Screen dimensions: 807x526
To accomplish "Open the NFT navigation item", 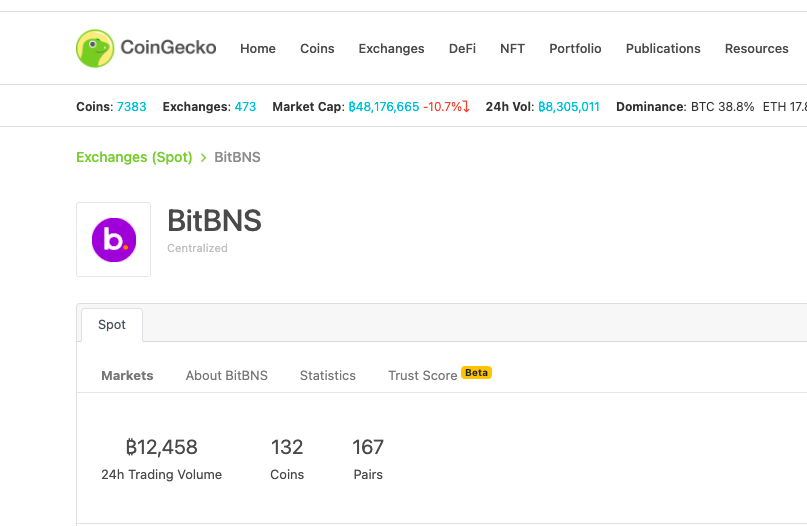I will point(512,48).
